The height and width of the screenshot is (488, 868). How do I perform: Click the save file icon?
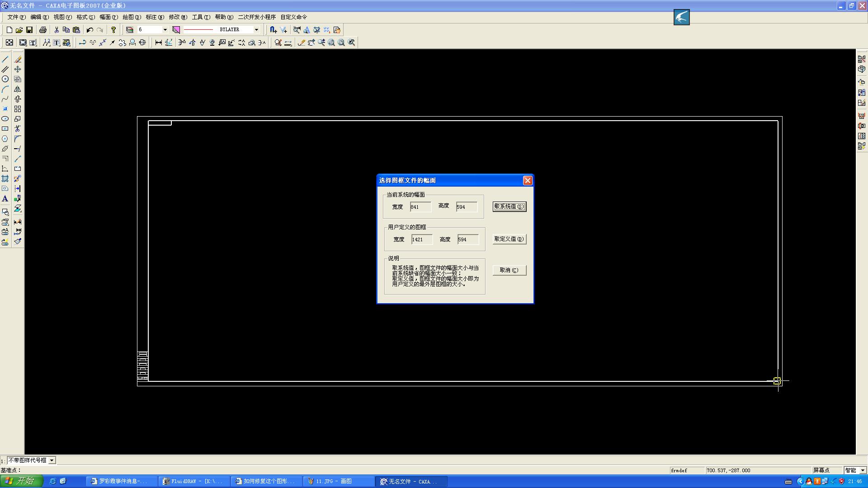pyautogui.click(x=29, y=30)
